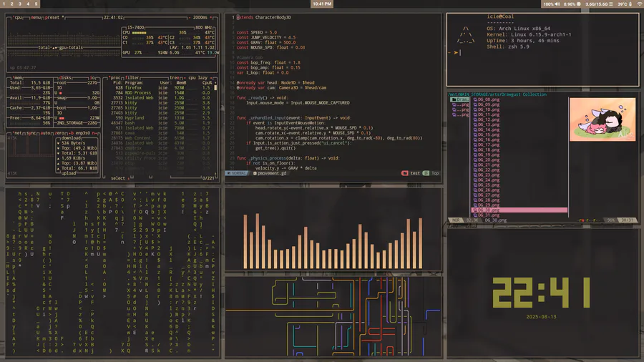Click the file icon before pmovement.gd in statusline
Viewport: 644px width, 362px height.
[x=255, y=173]
